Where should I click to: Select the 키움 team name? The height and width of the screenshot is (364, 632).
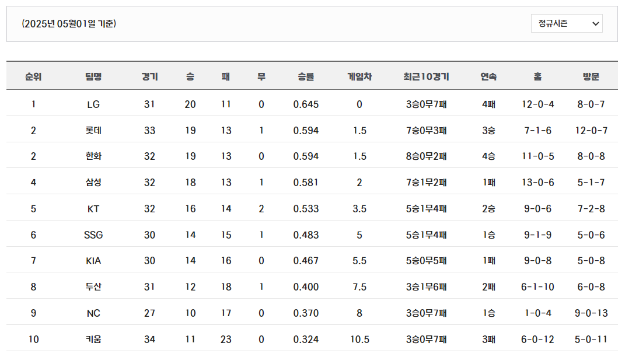pos(93,339)
